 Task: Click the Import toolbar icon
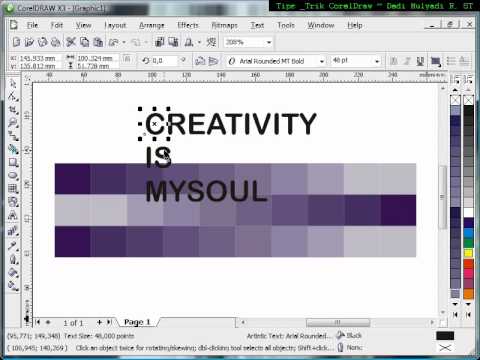point(160,42)
